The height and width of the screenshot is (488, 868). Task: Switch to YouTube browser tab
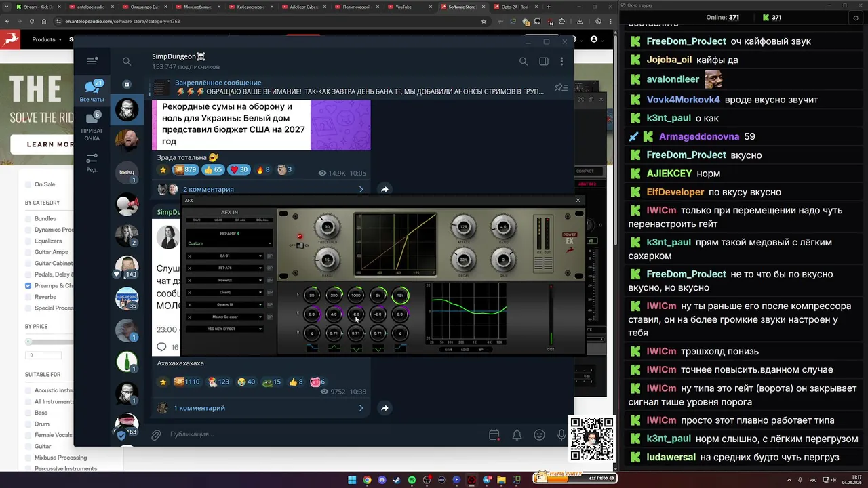click(409, 7)
